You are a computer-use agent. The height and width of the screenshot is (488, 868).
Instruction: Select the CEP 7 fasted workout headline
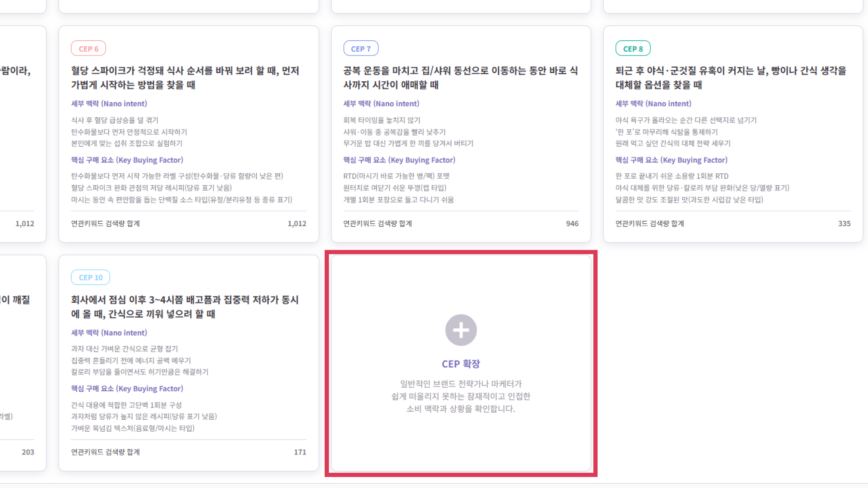460,78
